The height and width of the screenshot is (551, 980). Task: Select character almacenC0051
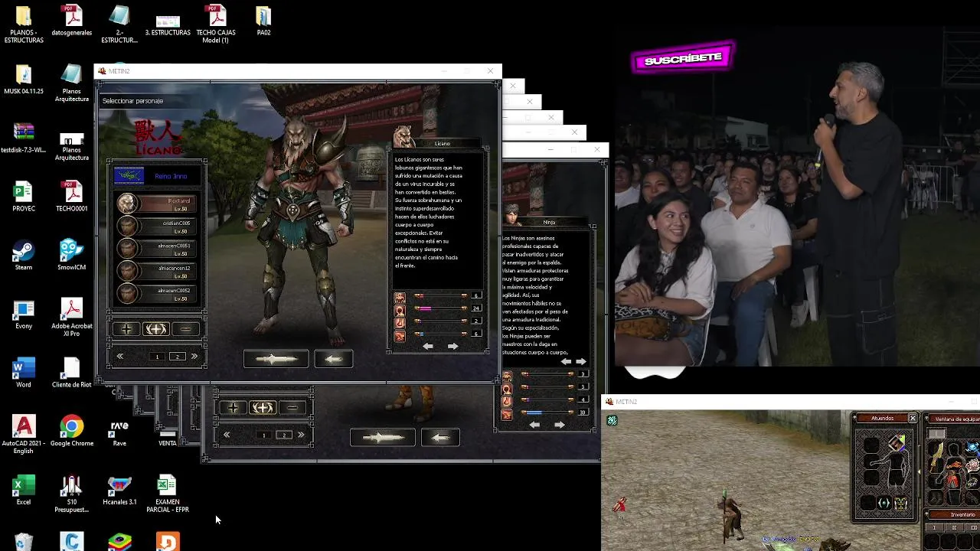click(x=156, y=249)
